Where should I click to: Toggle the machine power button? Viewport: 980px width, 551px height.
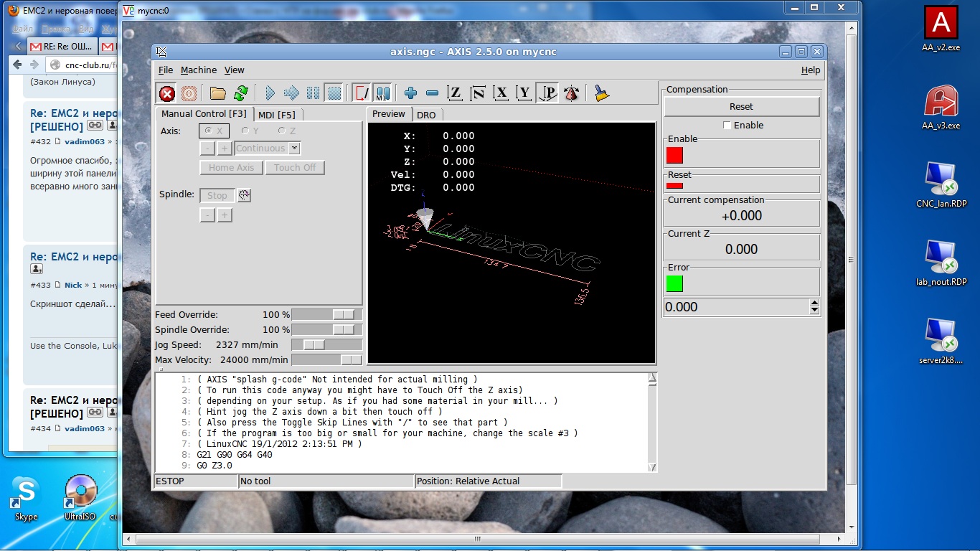(x=189, y=93)
